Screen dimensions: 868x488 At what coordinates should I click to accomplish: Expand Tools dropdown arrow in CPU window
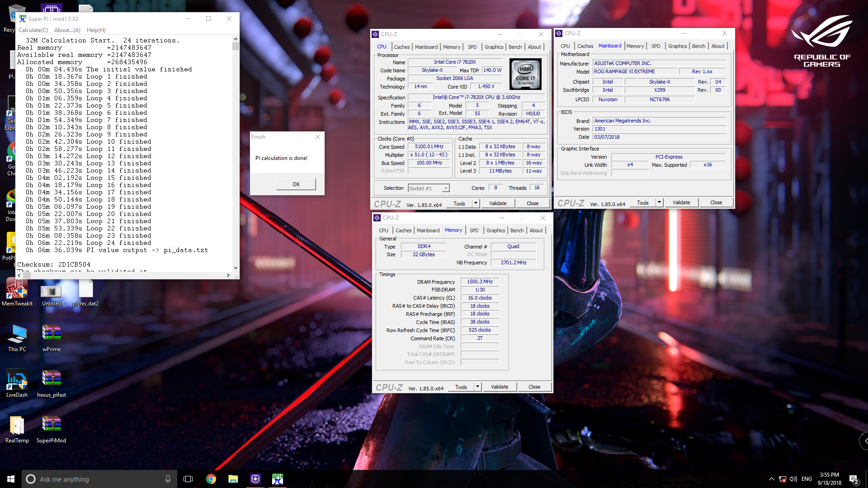pos(476,203)
